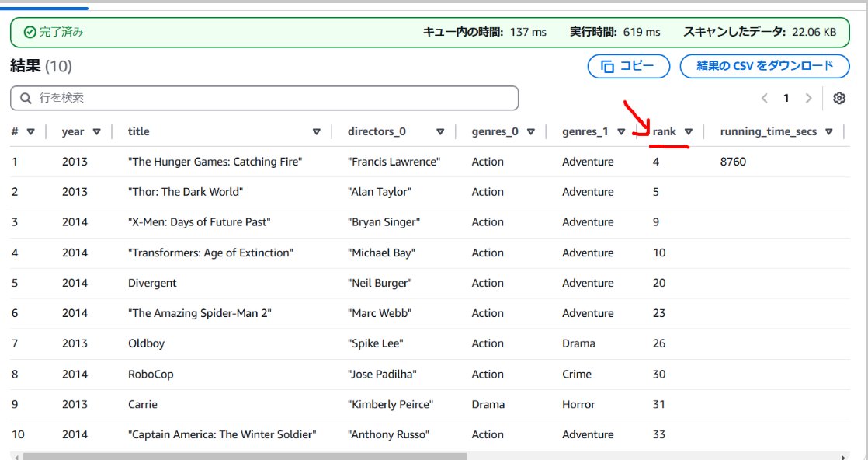Select the RoboCop title cell

click(151, 374)
